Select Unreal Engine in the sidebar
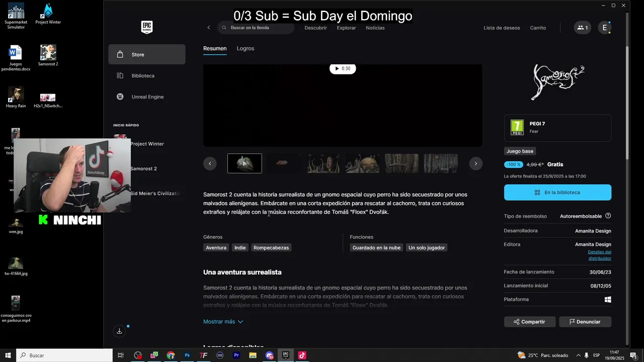644x362 pixels. 147,97
